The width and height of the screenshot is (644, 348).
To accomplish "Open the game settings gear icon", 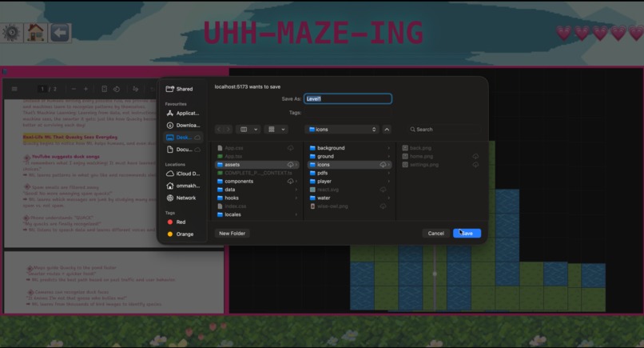I will click(x=11, y=33).
